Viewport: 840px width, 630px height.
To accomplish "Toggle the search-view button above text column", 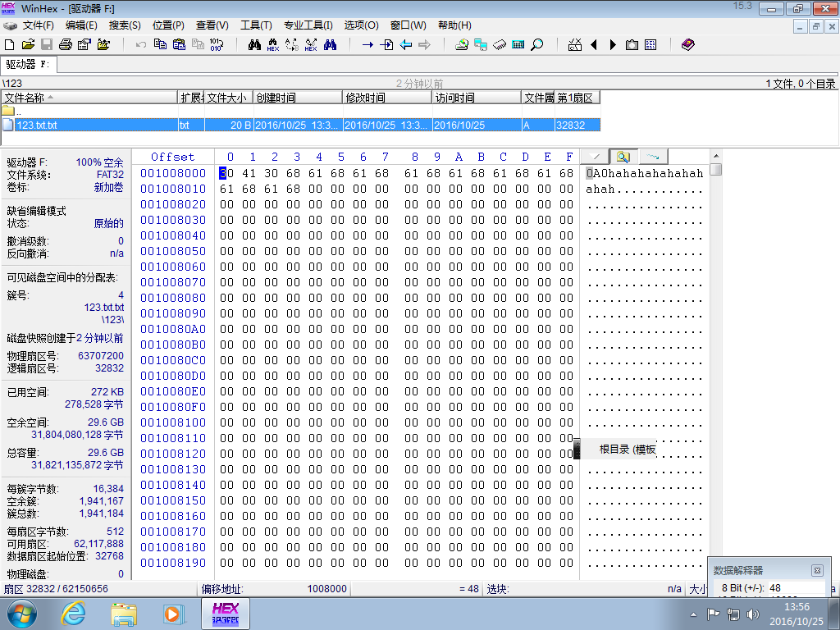I will coord(623,157).
